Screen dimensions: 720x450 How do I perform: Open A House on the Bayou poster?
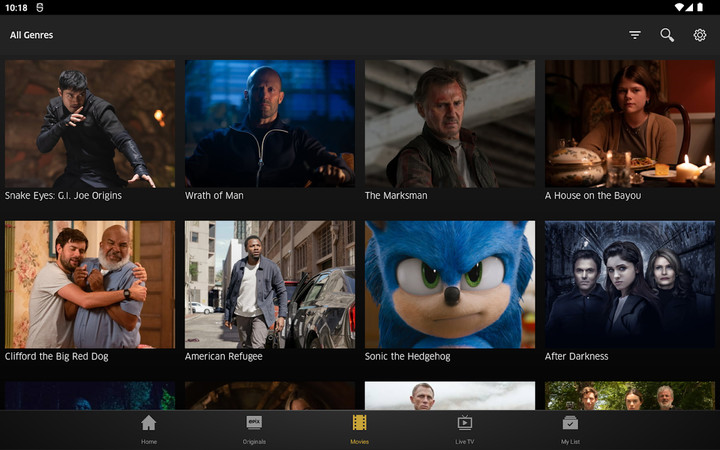click(630, 124)
